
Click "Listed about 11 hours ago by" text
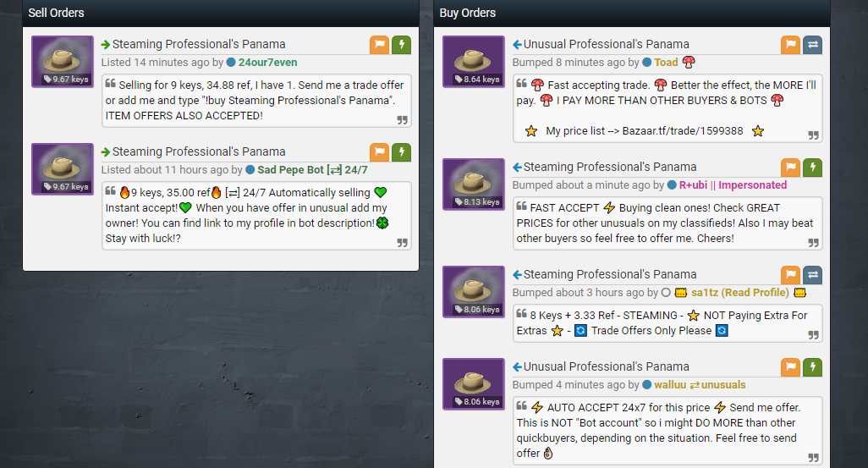(172, 170)
